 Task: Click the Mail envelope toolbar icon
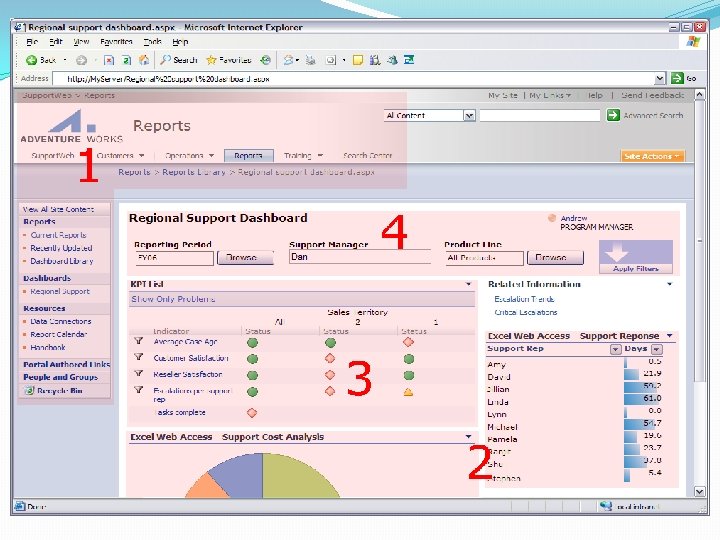pos(288,60)
